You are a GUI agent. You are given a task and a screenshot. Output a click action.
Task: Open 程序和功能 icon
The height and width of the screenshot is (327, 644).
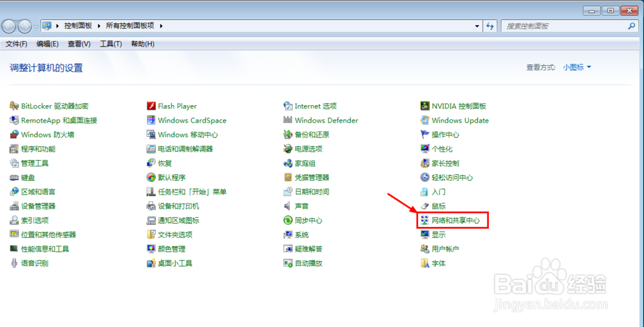tap(14, 149)
